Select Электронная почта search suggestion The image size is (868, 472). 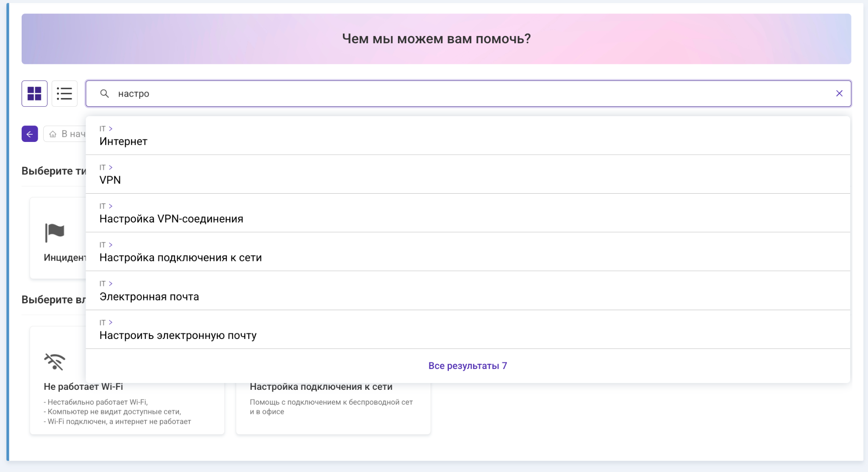pyautogui.click(x=149, y=297)
